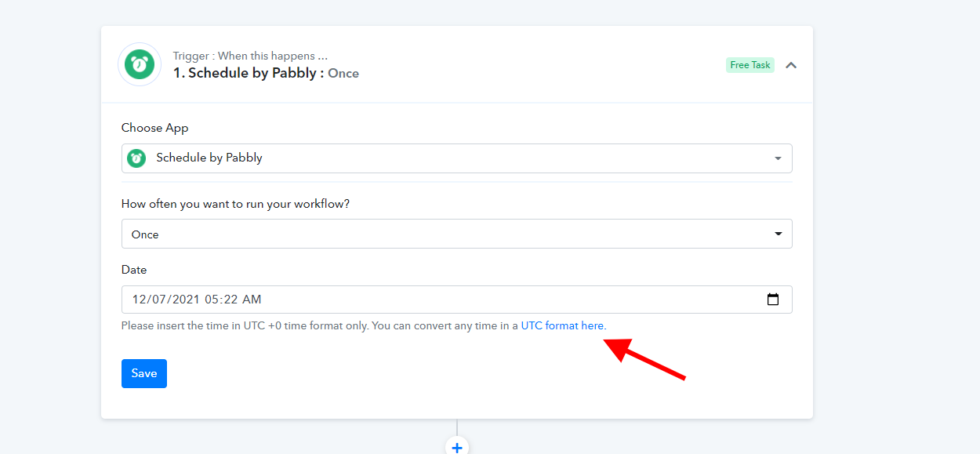Click the small Pabbly clock icon inside Choose App field
Viewport: 980px width, 454px height.
(136, 158)
